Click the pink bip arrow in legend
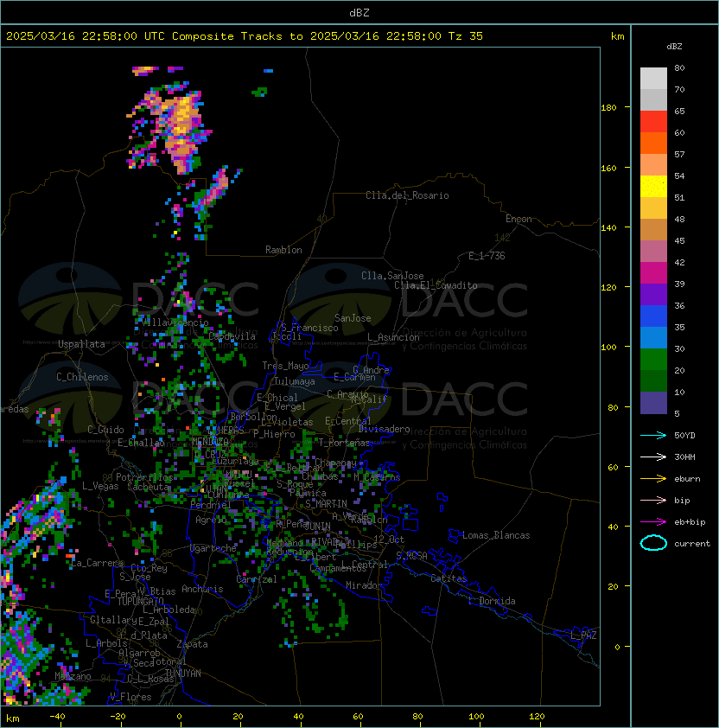 [653, 500]
